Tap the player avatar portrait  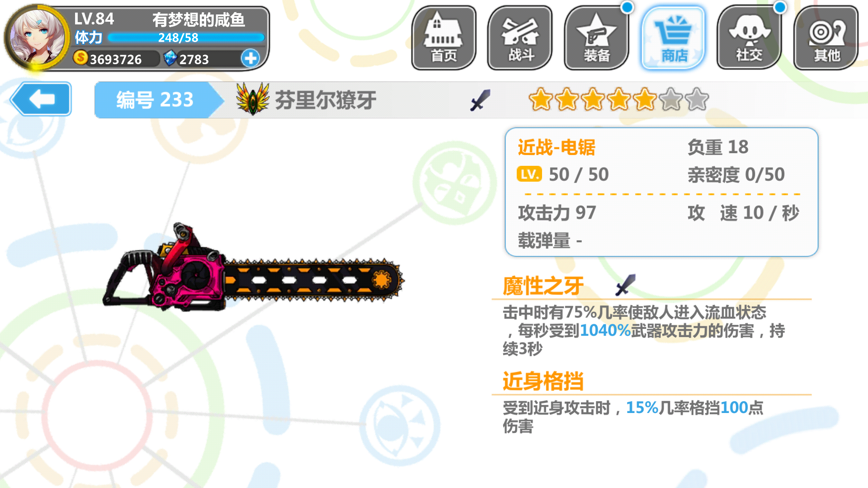click(37, 37)
